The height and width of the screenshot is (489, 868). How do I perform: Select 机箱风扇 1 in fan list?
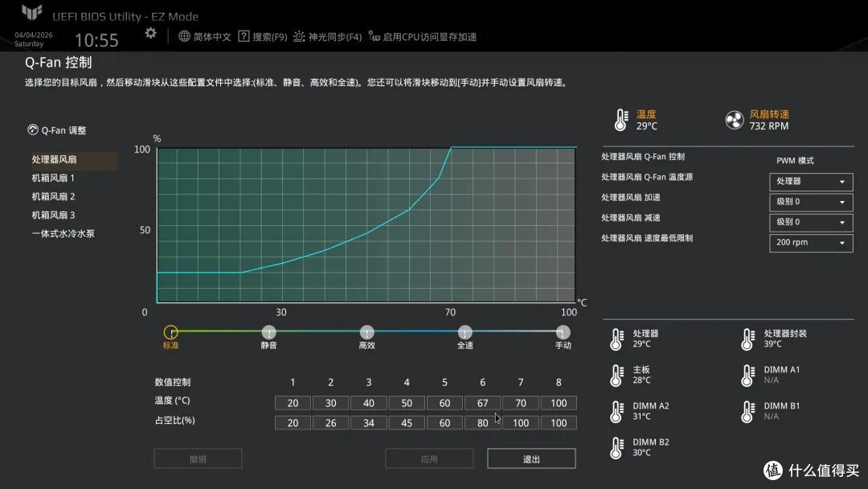[53, 178]
